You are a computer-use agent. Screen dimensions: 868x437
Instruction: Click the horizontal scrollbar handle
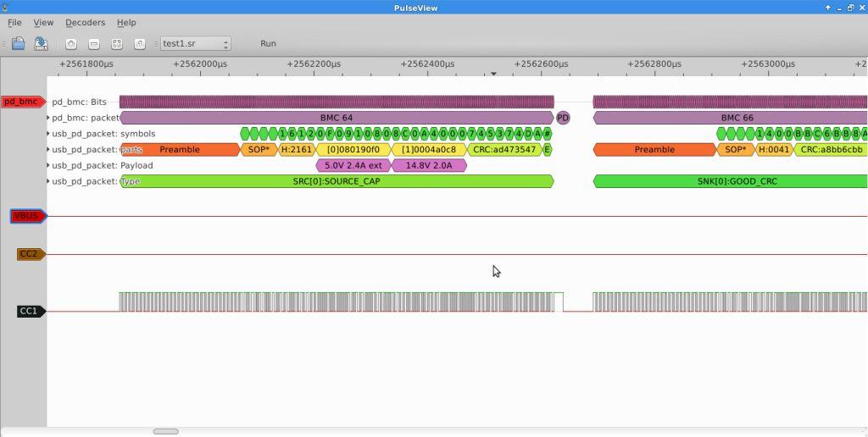pos(165,432)
